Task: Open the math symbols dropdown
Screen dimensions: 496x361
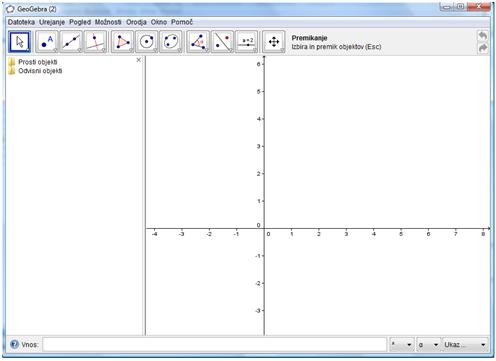Action: tap(402, 345)
